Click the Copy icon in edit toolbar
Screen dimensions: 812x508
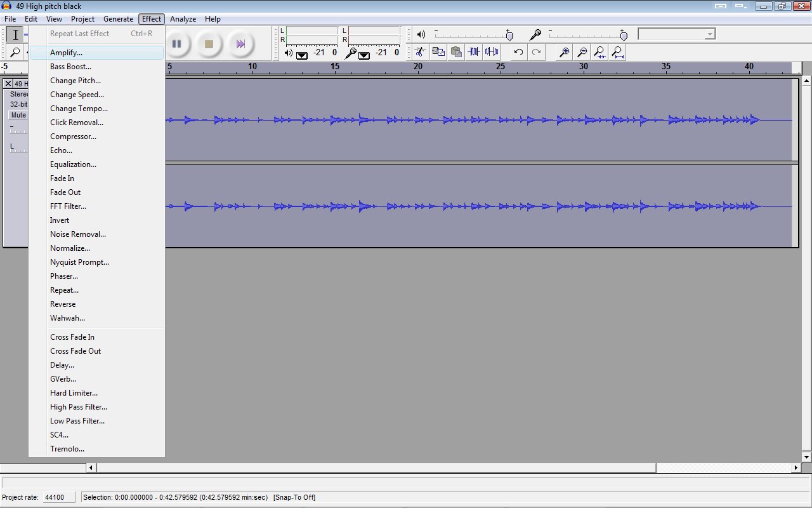pos(438,52)
